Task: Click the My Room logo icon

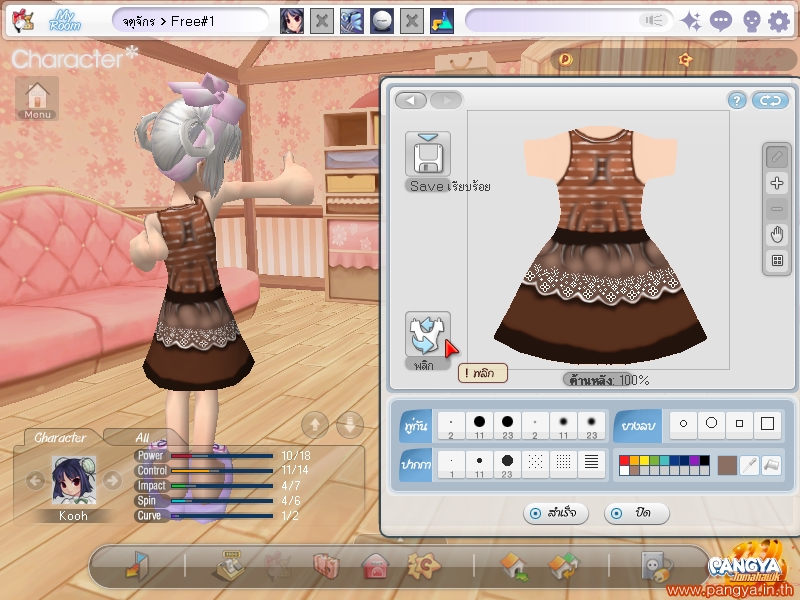Action: point(65,21)
